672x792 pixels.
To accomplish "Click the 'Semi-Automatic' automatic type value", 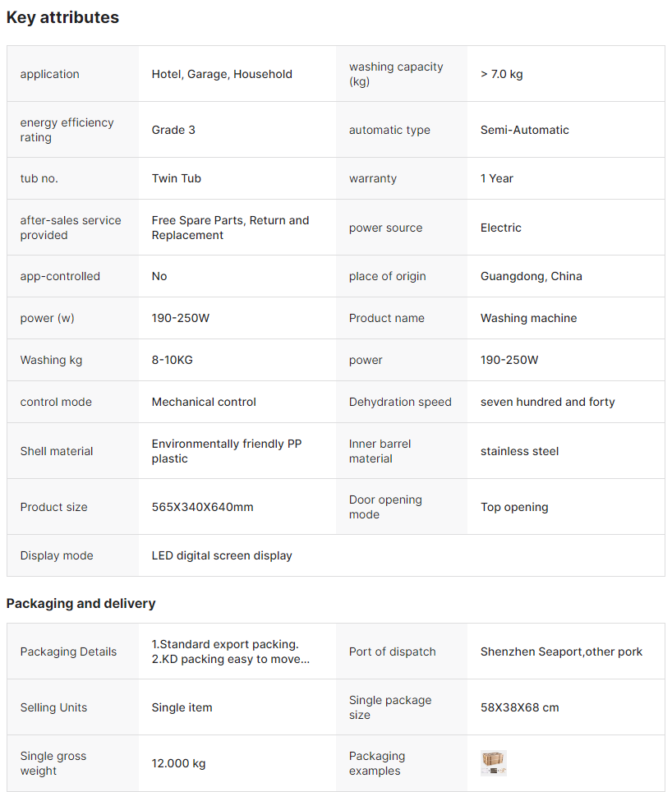I will (x=524, y=130).
